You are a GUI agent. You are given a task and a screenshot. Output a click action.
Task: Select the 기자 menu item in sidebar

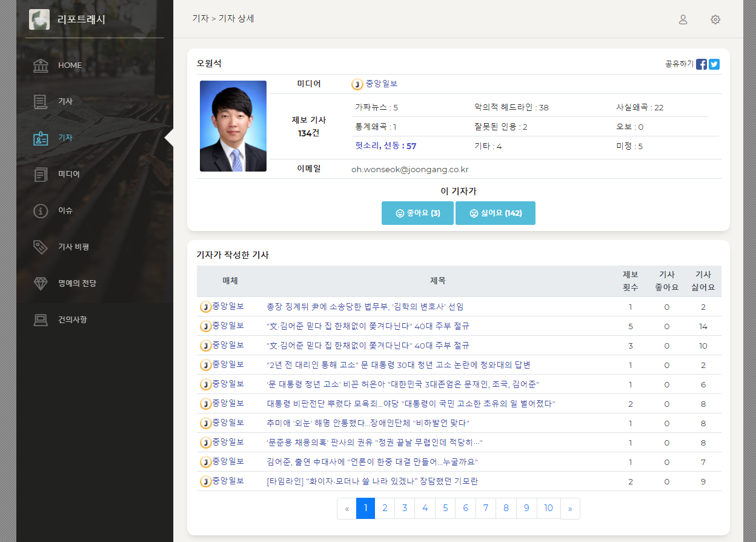[65, 138]
